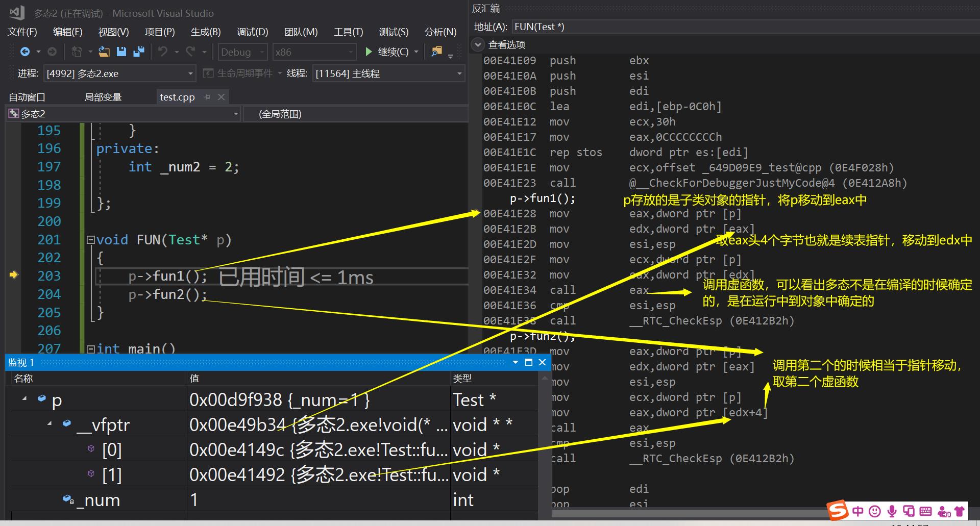Screen dimensions: 980x526
Task: Open the 工具(T) menu
Action: [x=348, y=32]
